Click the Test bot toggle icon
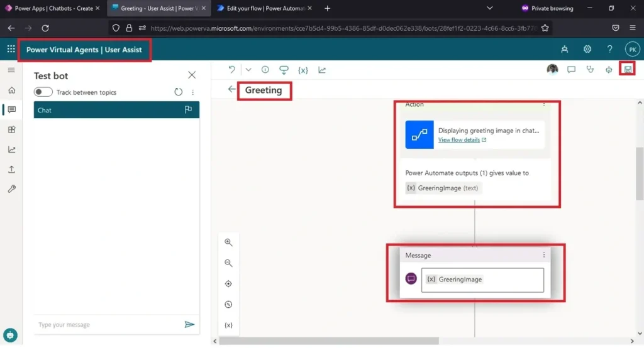 point(609,70)
